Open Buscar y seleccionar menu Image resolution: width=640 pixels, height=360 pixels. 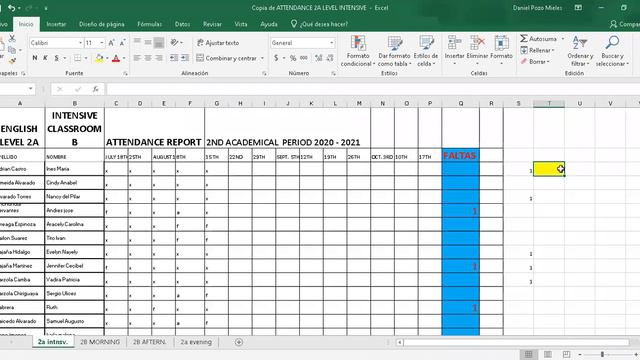click(612, 51)
